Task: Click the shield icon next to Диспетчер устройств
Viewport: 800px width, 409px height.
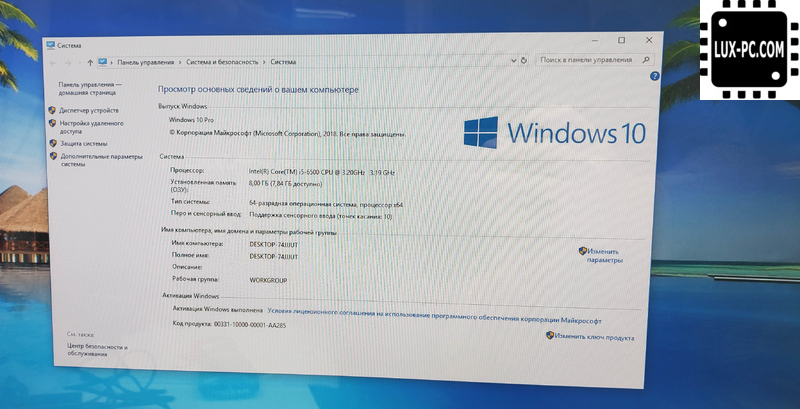Action: tap(51, 110)
